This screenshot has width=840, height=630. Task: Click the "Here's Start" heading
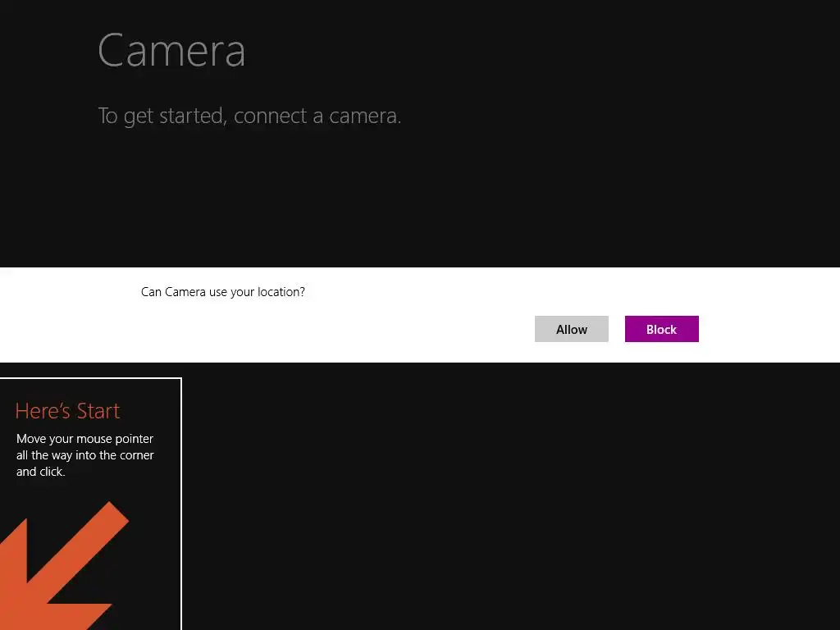[x=67, y=411]
